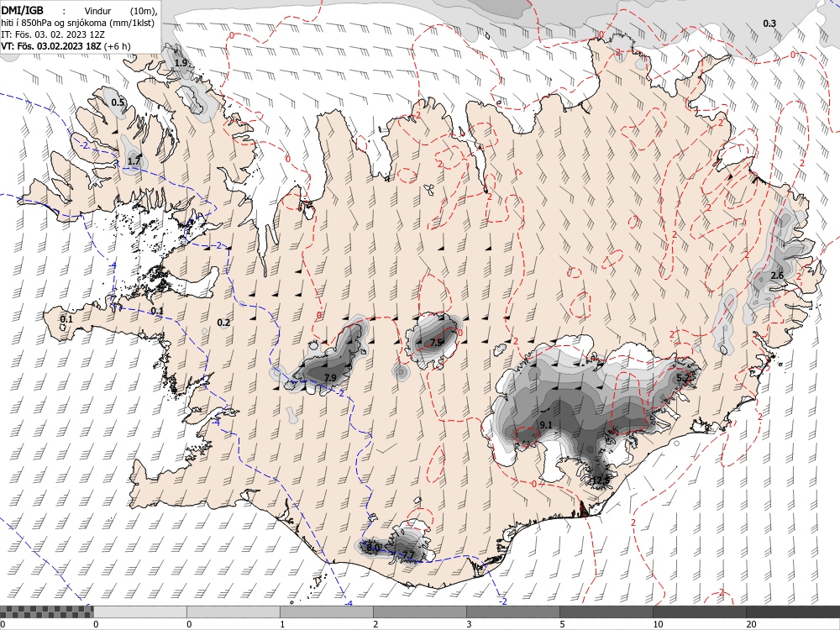The width and height of the screenshot is (840, 630).
Task: Click the 0.3 value in the top right
Action: (769, 23)
